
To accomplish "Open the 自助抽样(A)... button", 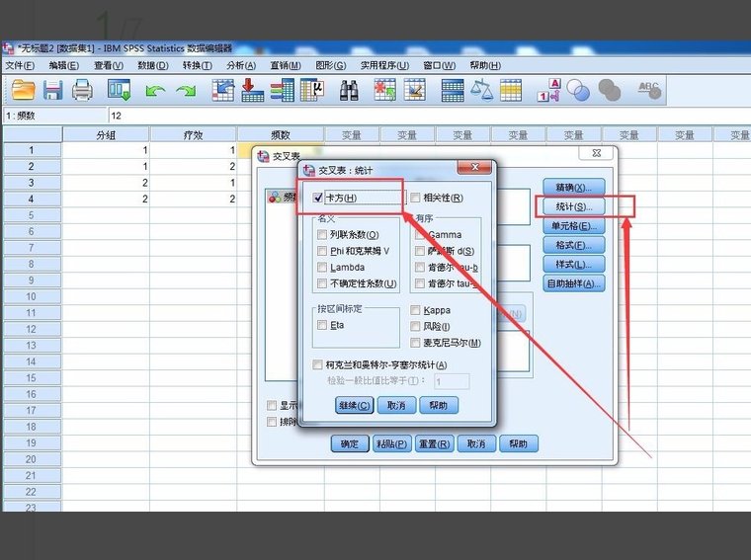I will pos(574,283).
